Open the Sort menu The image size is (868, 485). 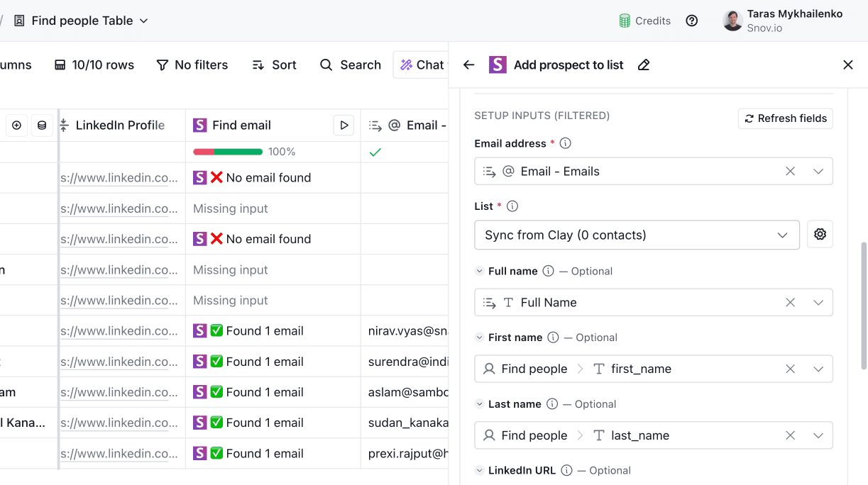point(274,65)
